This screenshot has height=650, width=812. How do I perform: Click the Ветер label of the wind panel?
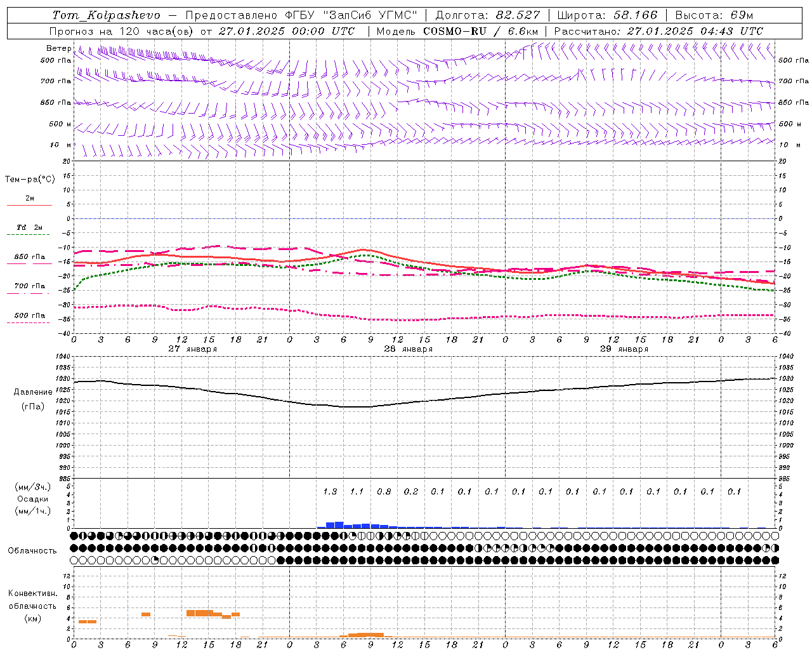tap(59, 48)
